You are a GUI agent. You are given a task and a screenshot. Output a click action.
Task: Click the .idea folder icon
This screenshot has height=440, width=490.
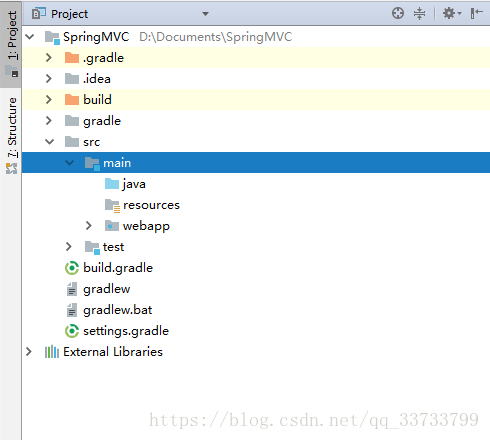72,79
